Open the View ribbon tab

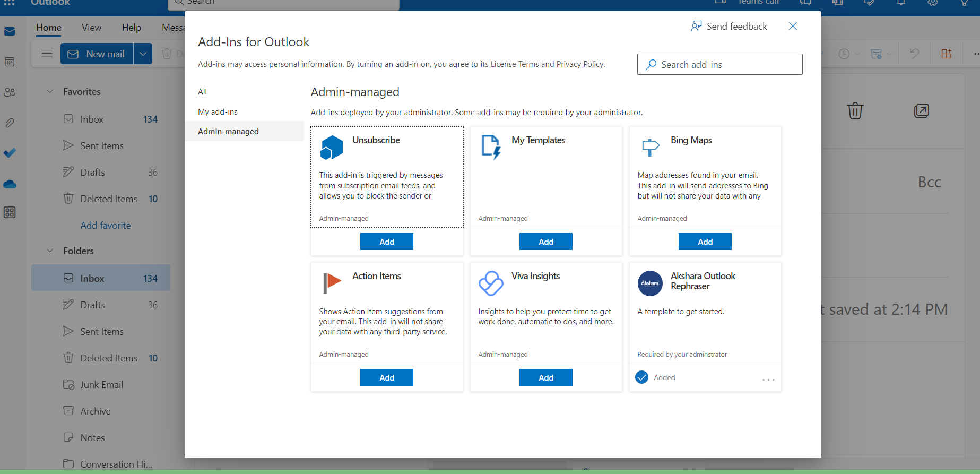click(x=91, y=28)
